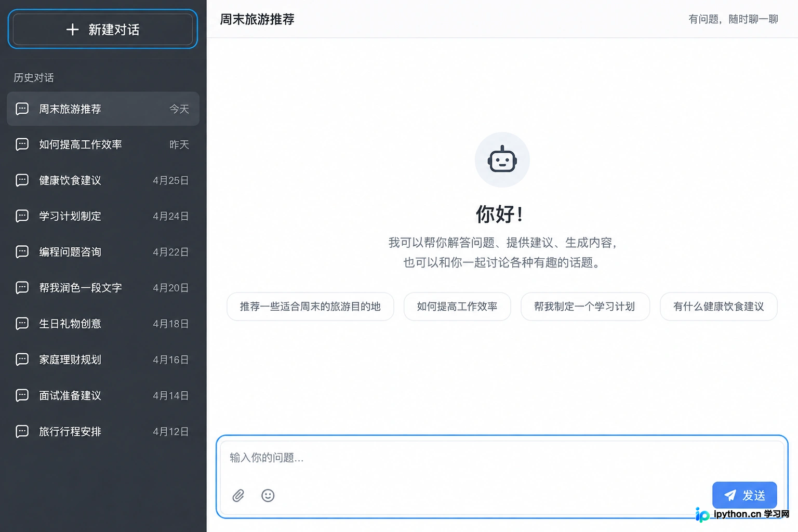
Task: Open the 家庭理财规划 conversation
Action: click(103, 360)
